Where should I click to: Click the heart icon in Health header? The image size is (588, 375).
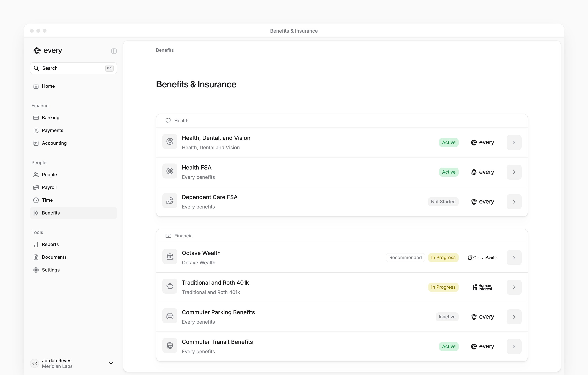point(168,121)
